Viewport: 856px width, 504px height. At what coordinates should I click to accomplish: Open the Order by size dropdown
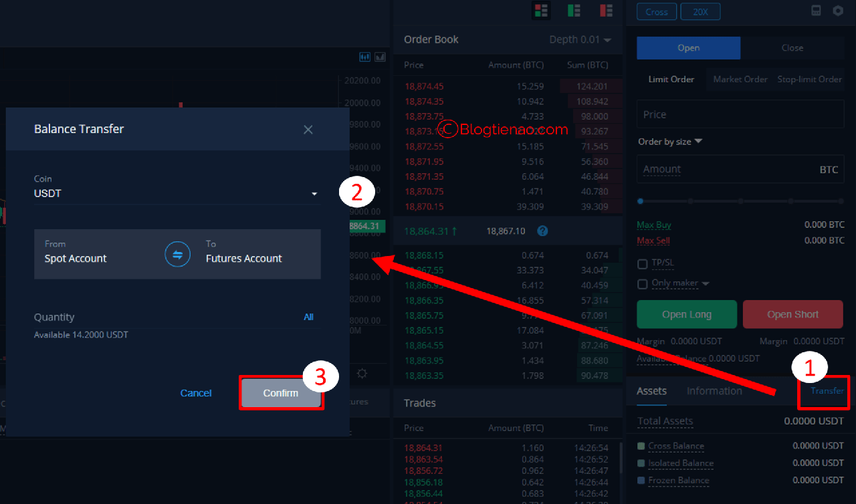tap(670, 142)
